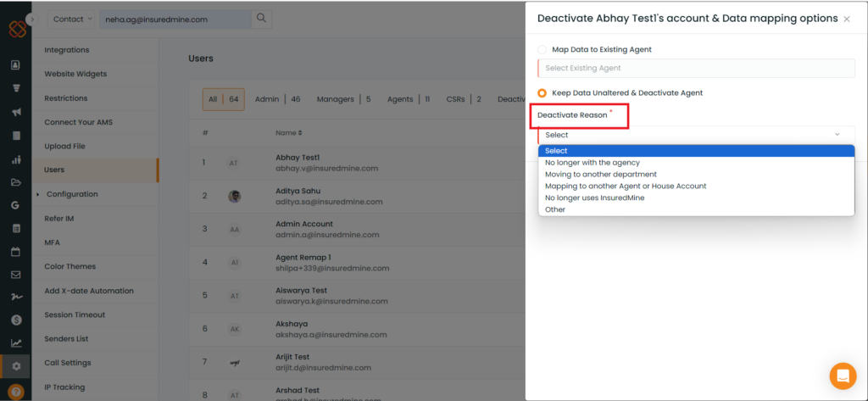Open the mail envelope sidebar icon
This screenshot has width=868, height=401.
tap(16, 274)
